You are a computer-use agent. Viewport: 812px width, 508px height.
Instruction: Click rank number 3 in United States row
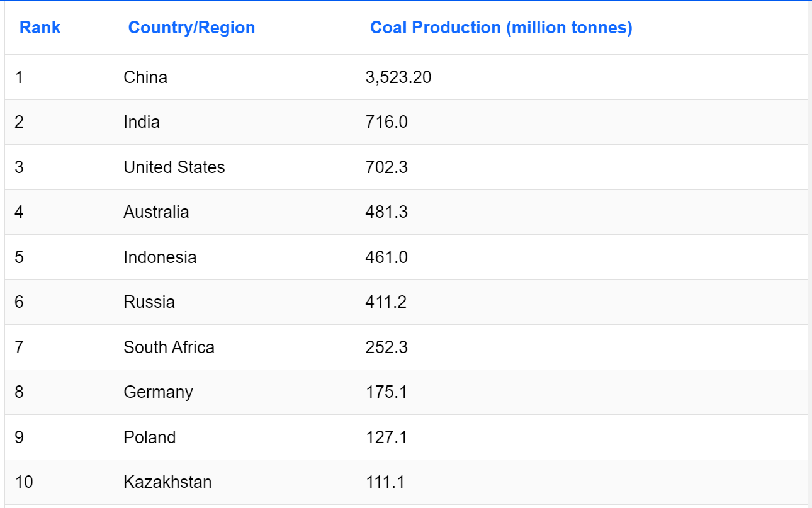point(19,167)
